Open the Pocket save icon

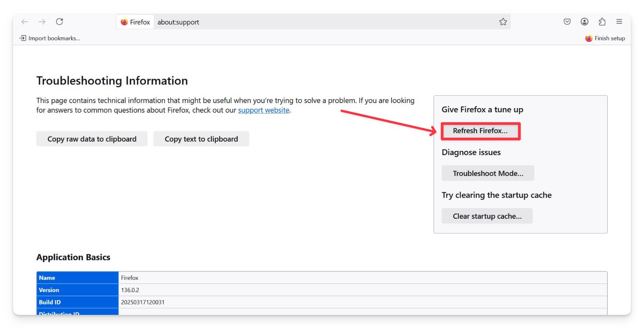pyautogui.click(x=567, y=22)
